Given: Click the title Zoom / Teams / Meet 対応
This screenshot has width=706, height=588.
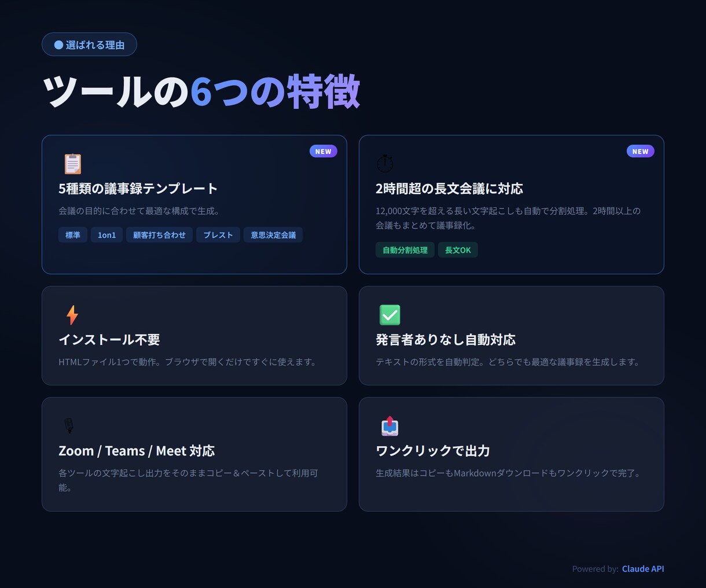Looking at the screenshot, I should point(137,451).
